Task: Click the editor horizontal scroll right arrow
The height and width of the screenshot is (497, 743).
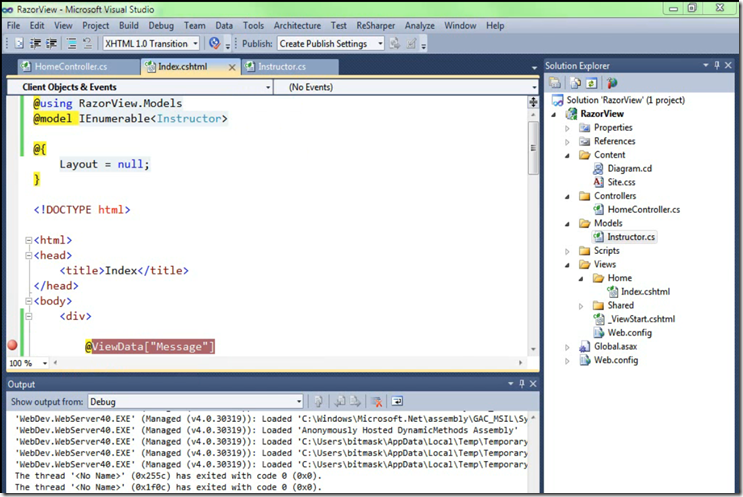Action: coord(520,362)
